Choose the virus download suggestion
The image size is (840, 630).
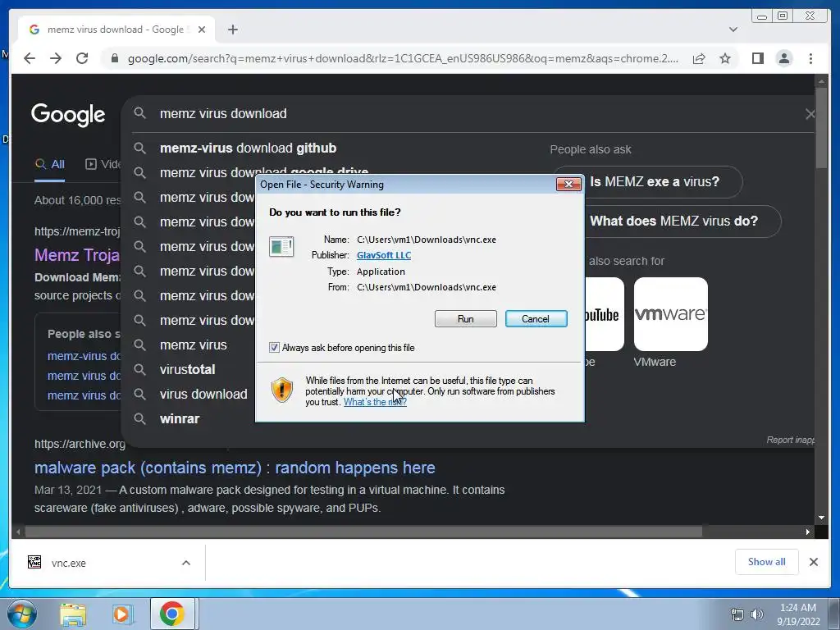(203, 395)
